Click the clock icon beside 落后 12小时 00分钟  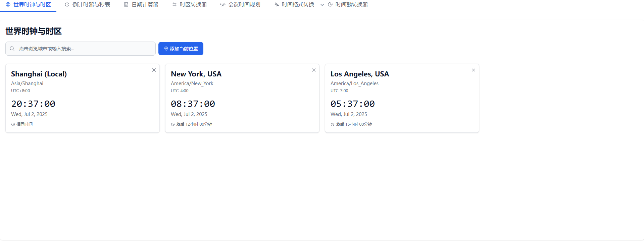[x=173, y=124]
